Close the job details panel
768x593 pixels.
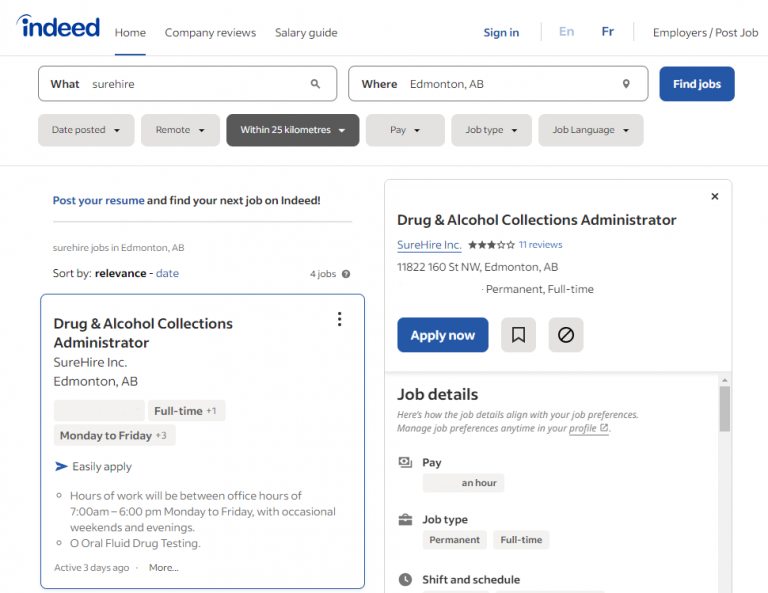point(715,196)
